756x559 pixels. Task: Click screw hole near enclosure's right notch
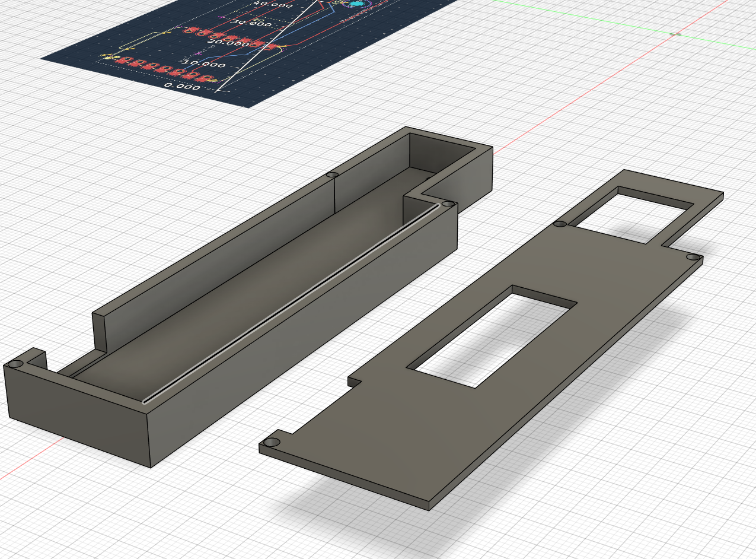[x=448, y=204]
